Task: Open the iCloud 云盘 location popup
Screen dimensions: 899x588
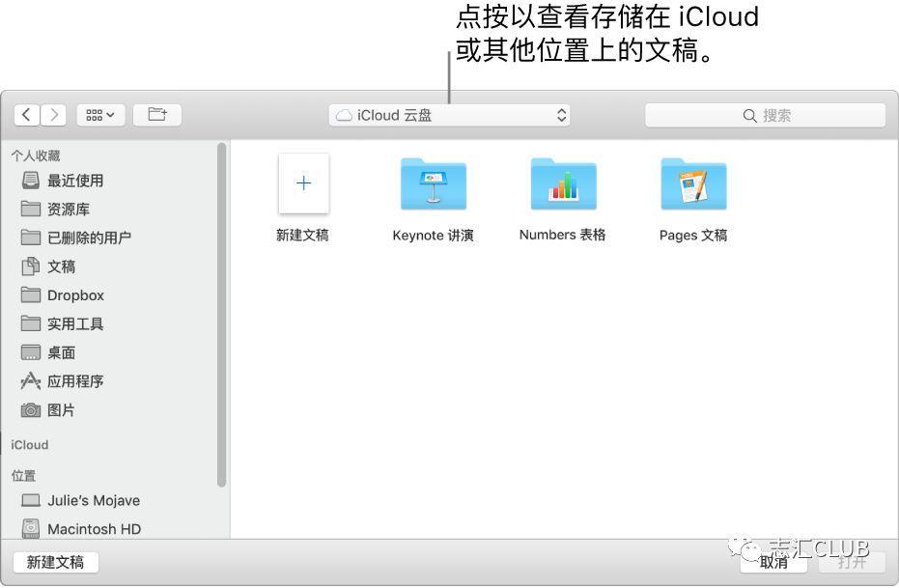Action: (x=449, y=115)
